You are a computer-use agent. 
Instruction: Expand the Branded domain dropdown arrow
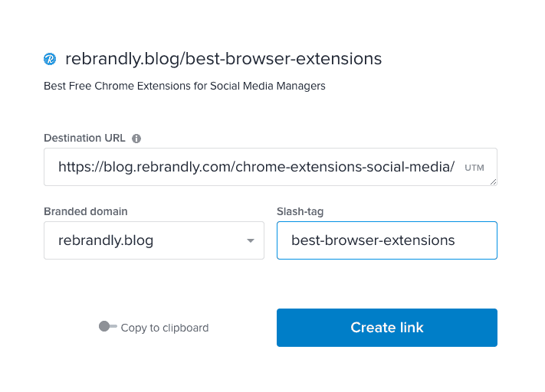(x=250, y=241)
